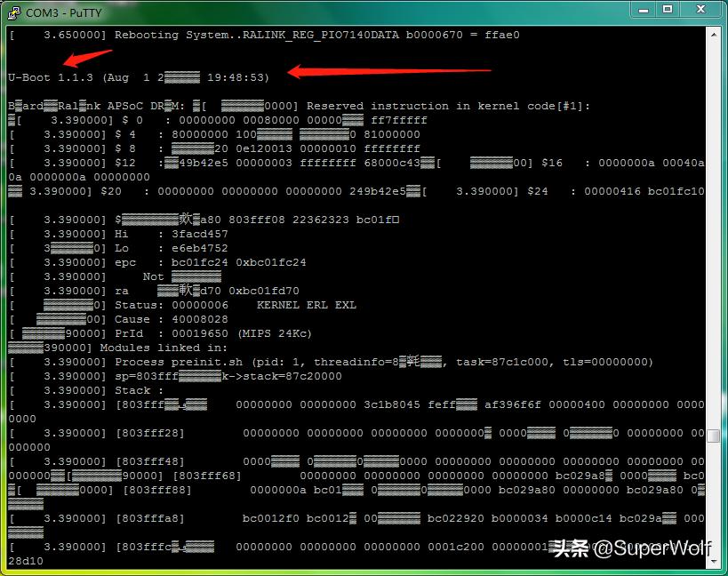Image resolution: width=728 pixels, height=576 pixels.
Task: Minimize the COM3 PuTTY window
Action: [643, 9]
